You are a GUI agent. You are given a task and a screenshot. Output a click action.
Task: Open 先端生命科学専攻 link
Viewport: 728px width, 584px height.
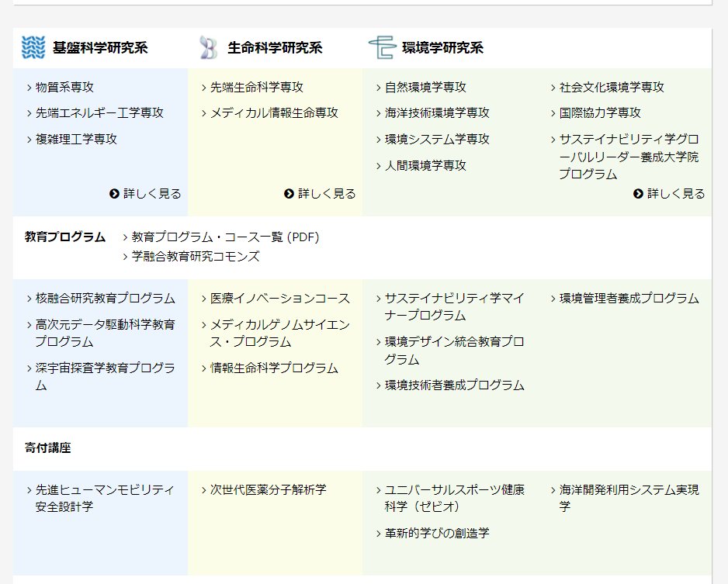[257, 87]
